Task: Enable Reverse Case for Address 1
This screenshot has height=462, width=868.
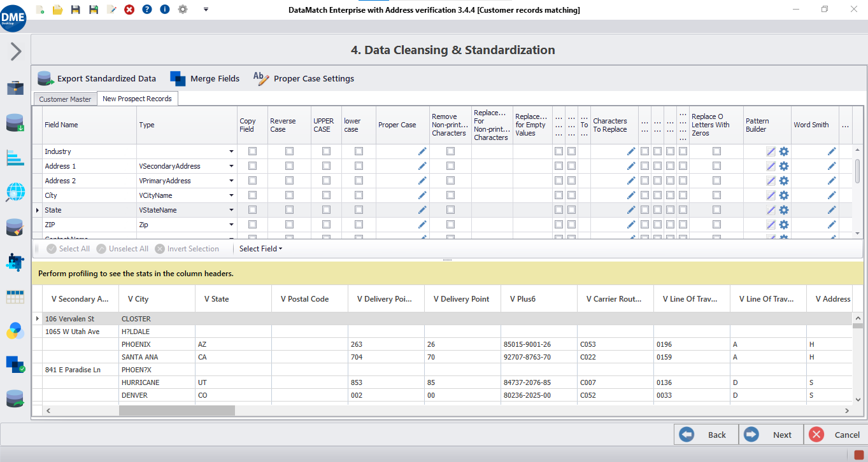Action: pyautogui.click(x=290, y=166)
